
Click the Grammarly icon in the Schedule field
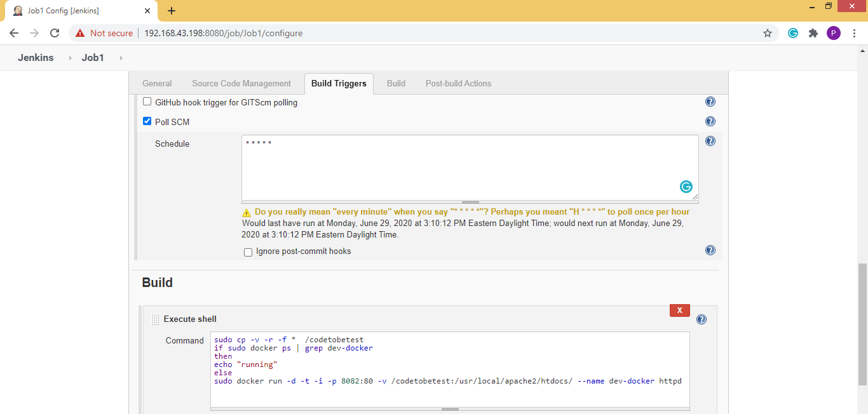(x=686, y=187)
